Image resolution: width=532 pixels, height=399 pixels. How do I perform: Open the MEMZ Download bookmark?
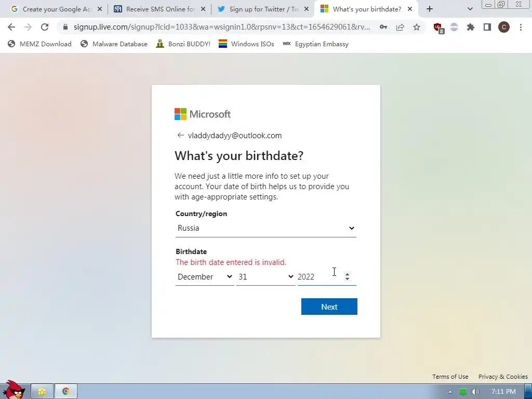39,44
